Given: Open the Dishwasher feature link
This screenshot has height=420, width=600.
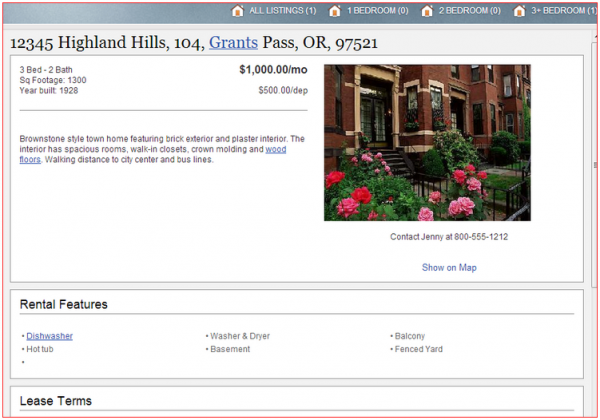Looking at the screenshot, I should click(49, 336).
